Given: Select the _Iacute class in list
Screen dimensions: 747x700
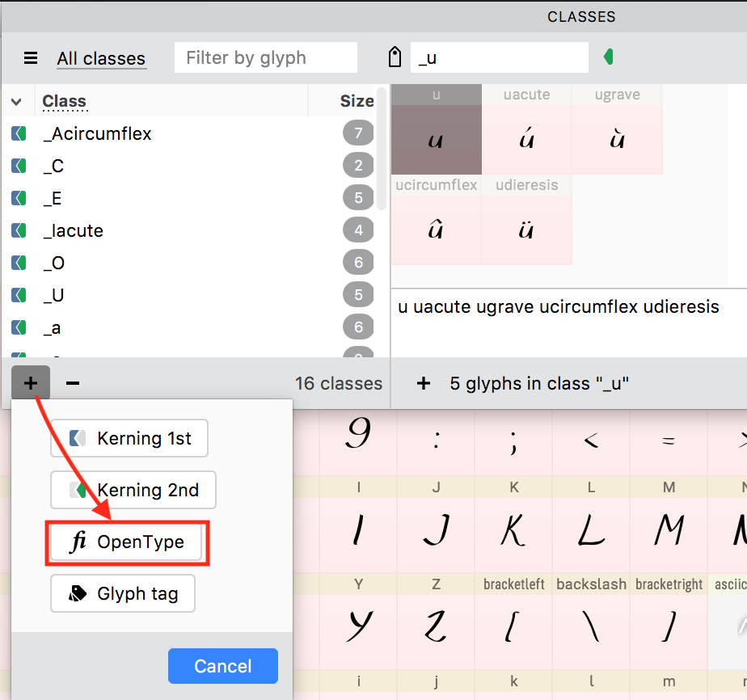Looking at the screenshot, I should (x=73, y=230).
